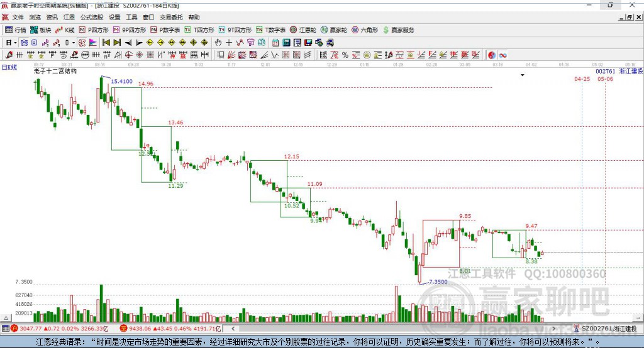Screen dimensions: 644x348
Task: Click the 3047.77 Shanghai index status
Action: point(31,329)
